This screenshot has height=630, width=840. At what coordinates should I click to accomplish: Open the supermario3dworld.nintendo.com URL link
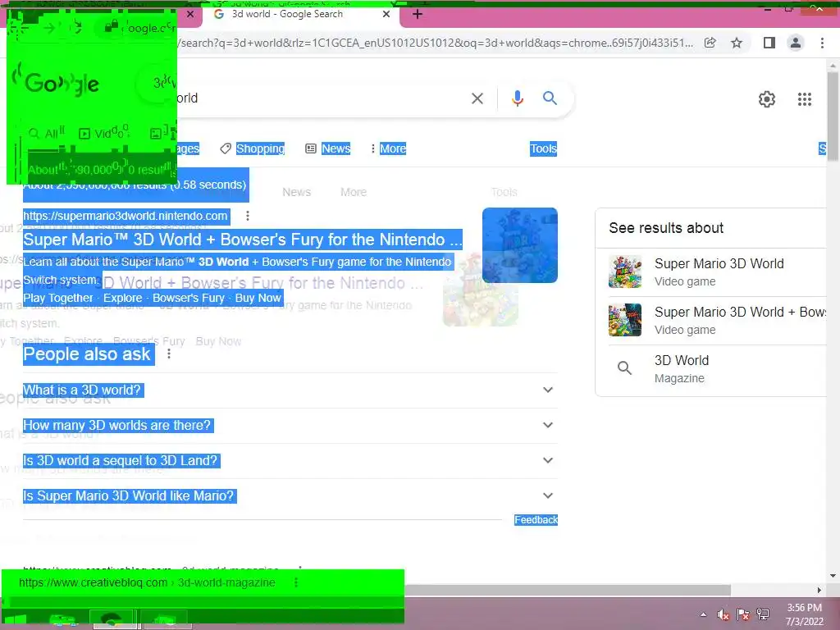coord(126,216)
